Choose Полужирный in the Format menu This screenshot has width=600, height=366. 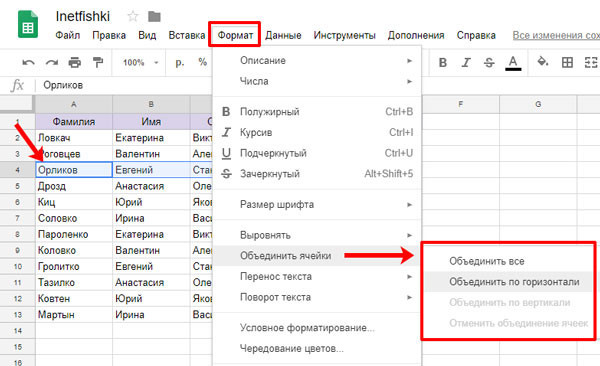[x=317, y=112]
